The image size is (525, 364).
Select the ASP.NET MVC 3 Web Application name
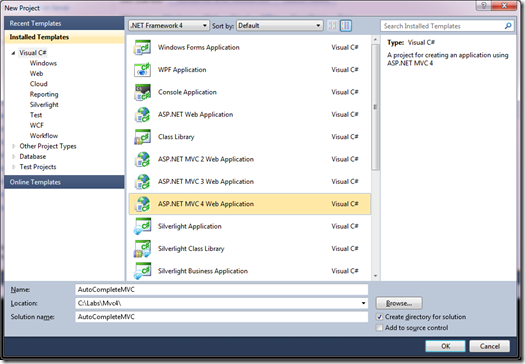point(206,181)
